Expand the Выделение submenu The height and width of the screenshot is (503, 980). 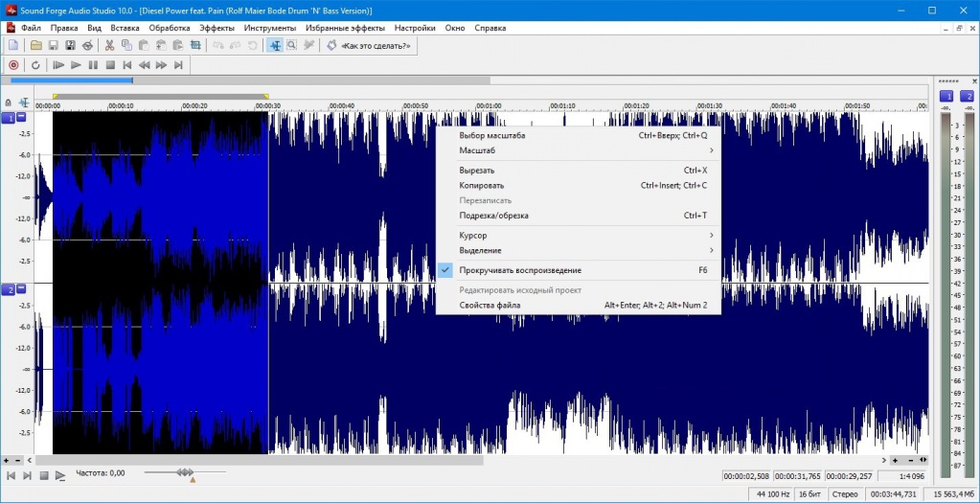pyautogui.click(x=578, y=251)
